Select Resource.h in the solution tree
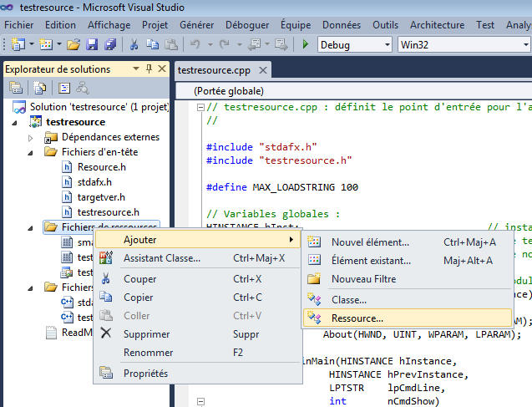Screen dimensions: 532x407 tap(101, 167)
